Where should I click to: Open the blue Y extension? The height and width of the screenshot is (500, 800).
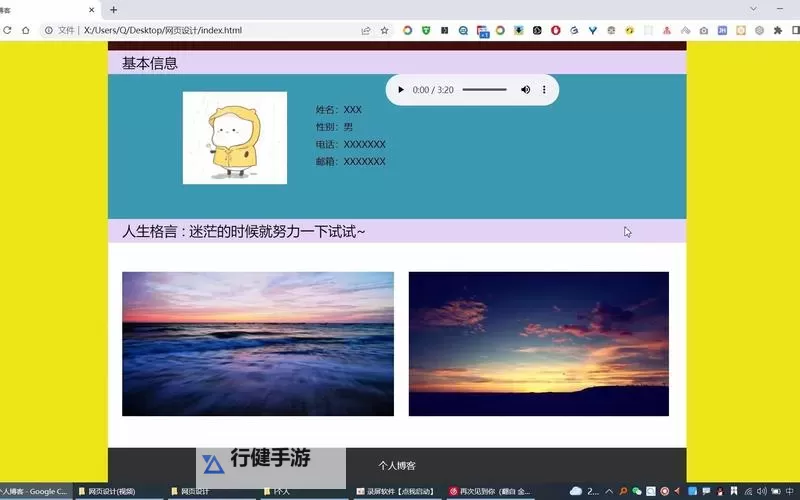(592, 31)
